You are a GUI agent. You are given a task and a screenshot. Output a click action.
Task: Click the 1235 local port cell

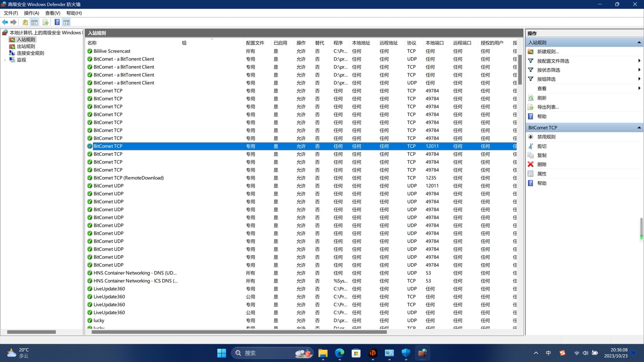point(431,178)
